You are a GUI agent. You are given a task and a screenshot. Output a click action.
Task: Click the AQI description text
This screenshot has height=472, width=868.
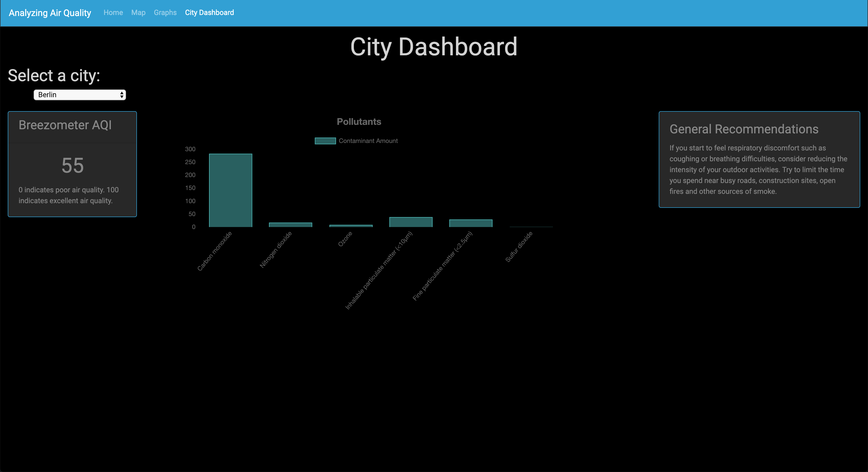[x=69, y=195]
